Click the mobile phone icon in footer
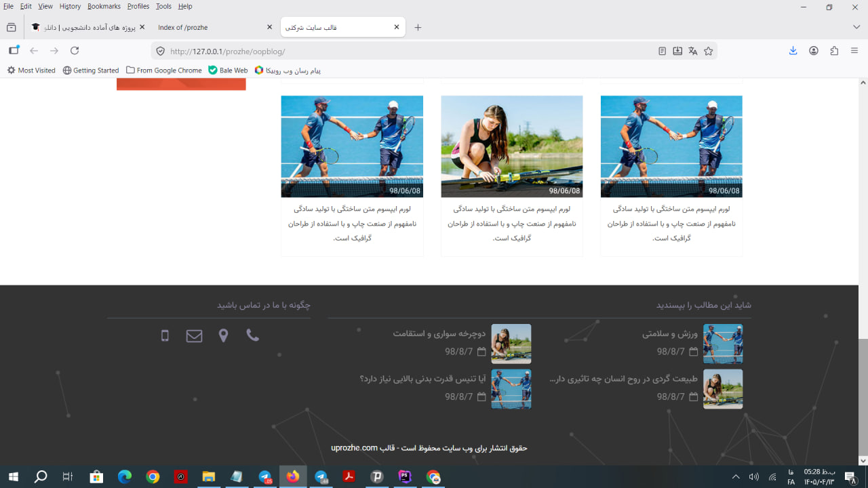This screenshot has width=868, height=488. point(165,335)
